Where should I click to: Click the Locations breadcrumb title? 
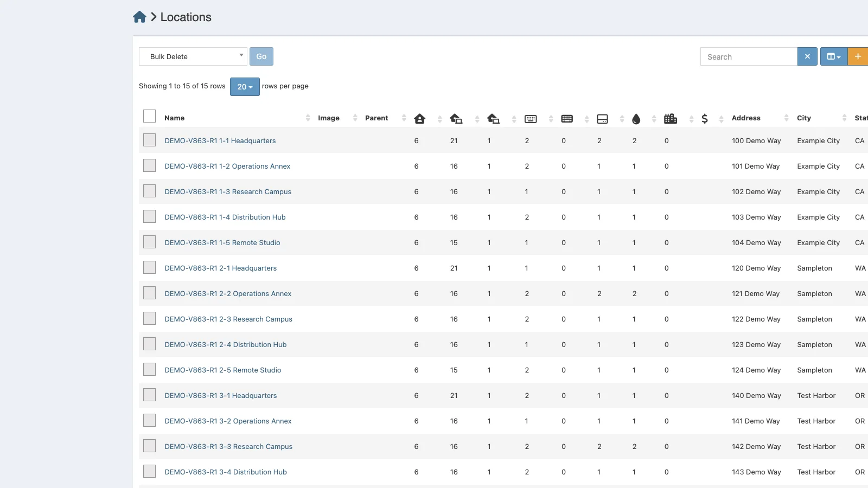(x=186, y=17)
